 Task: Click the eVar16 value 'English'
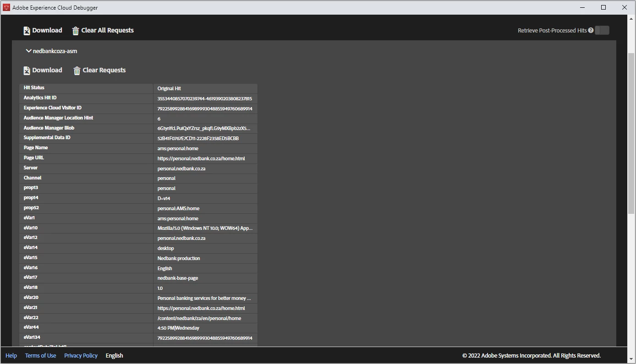165,269
